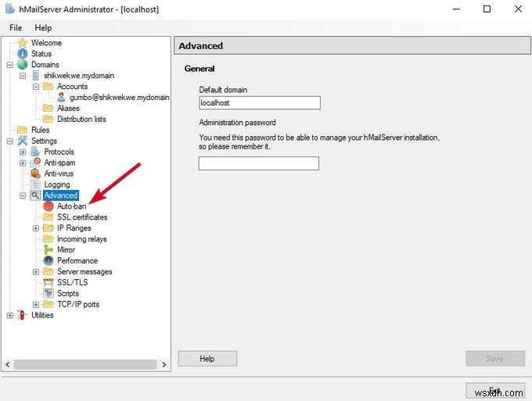The width and height of the screenshot is (532, 401).
Task: Click the Server messages folder icon
Action: click(x=49, y=271)
